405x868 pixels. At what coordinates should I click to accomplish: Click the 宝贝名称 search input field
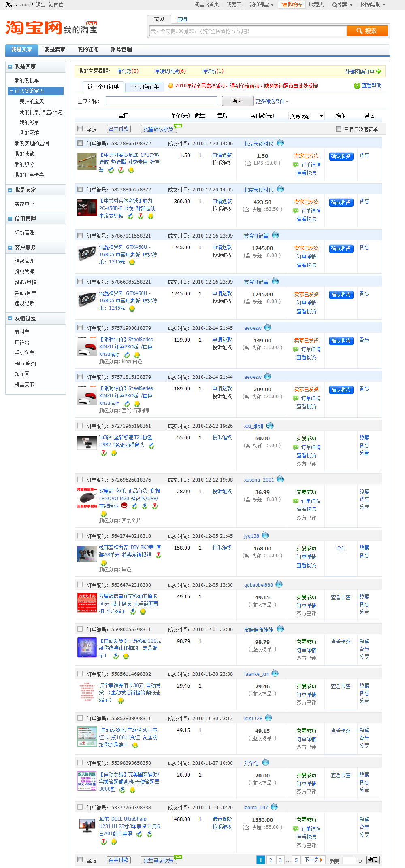click(x=162, y=101)
